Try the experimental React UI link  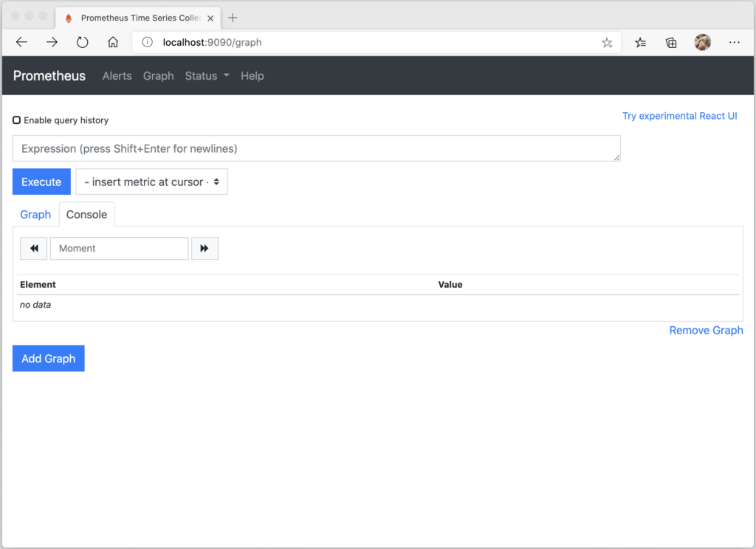pyautogui.click(x=679, y=116)
